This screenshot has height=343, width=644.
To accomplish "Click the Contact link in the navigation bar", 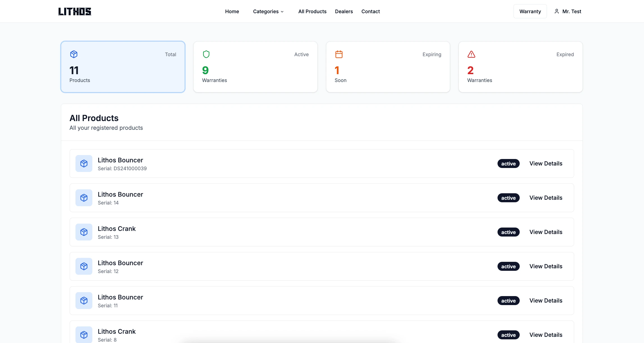I will tap(370, 11).
